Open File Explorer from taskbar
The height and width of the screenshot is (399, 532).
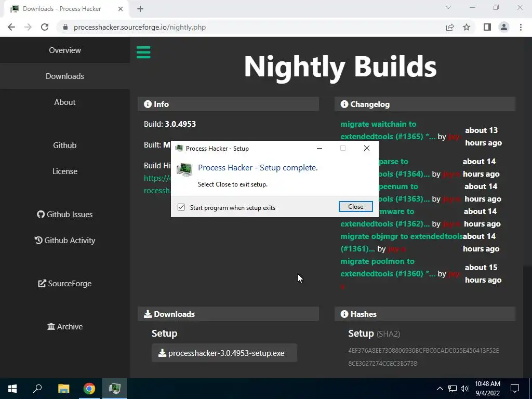click(63, 389)
